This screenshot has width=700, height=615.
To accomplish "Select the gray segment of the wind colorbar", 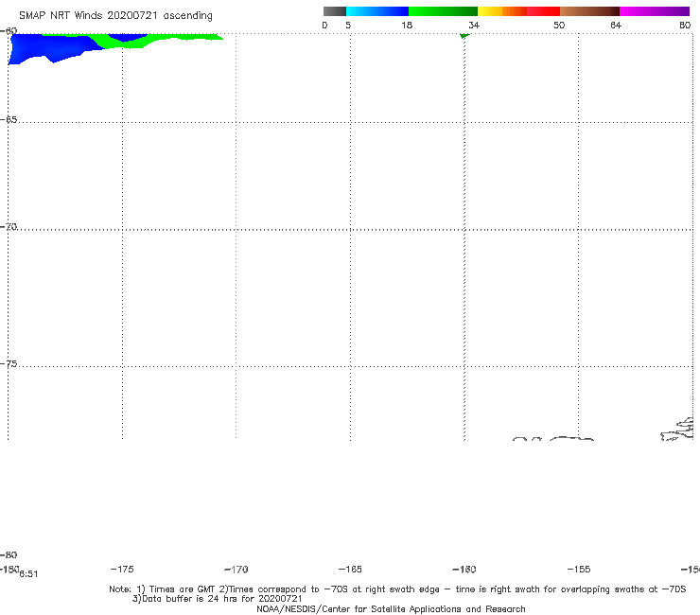I will 334,11.
